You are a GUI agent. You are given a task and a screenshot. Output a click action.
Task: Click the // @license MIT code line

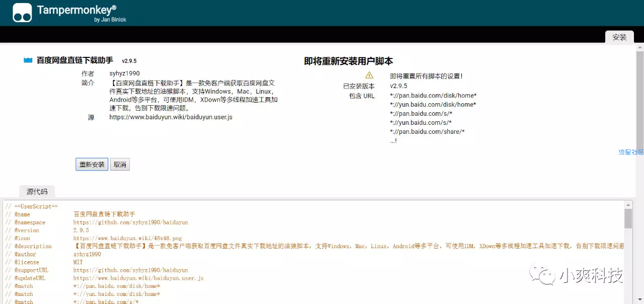(x=44, y=262)
